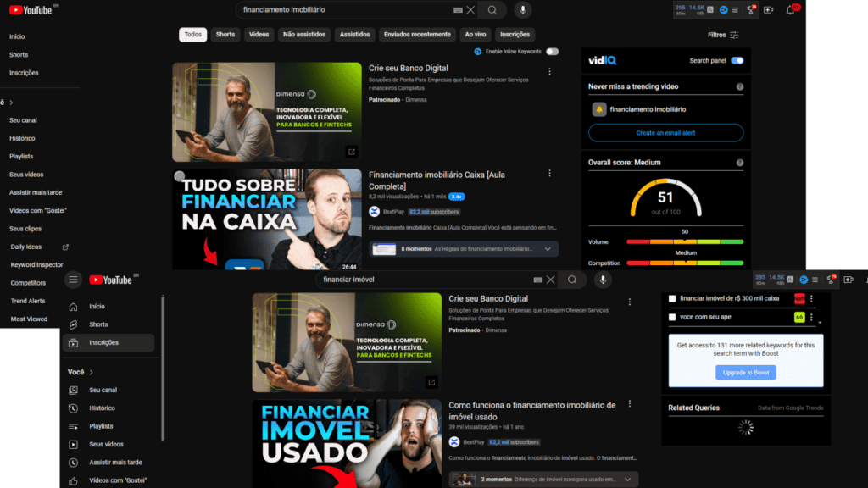Screen dimensions: 868x488
Task: Click the 'Upgrade to Boost' button
Action: click(x=746, y=373)
